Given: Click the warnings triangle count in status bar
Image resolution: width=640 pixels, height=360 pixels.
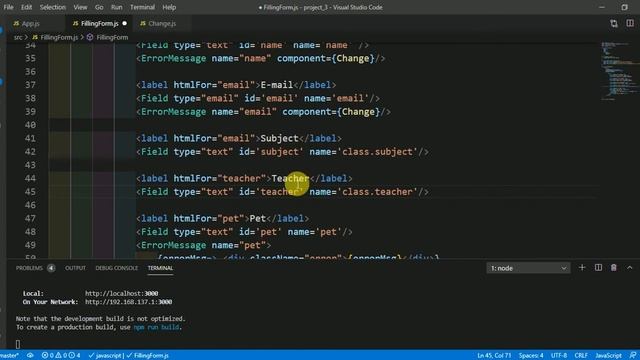Looking at the screenshot, I should coord(61,356).
